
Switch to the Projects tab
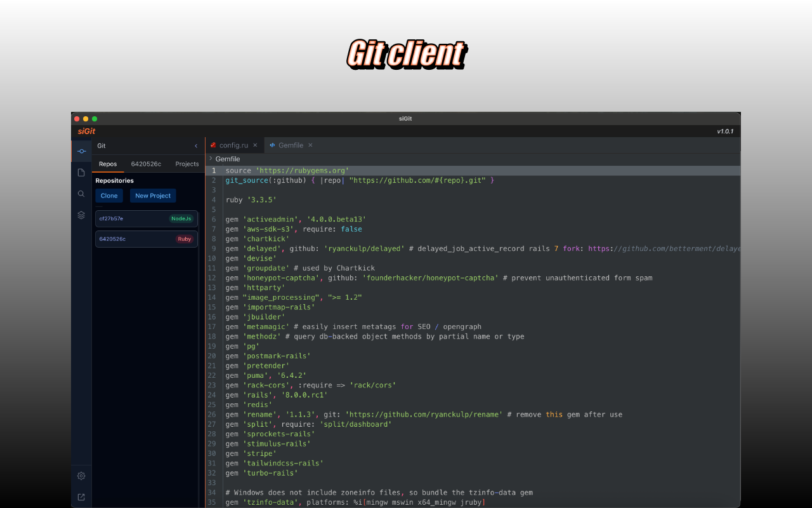click(x=187, y=164)
